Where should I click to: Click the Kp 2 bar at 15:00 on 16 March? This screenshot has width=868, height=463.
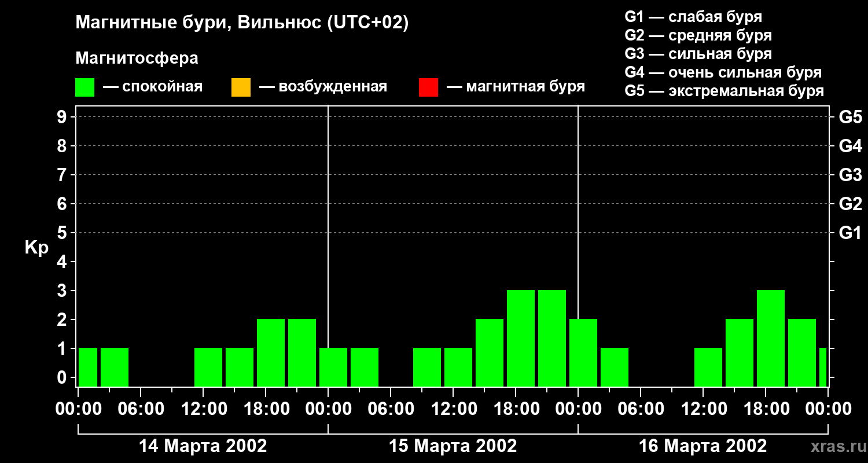coord(740,352)
